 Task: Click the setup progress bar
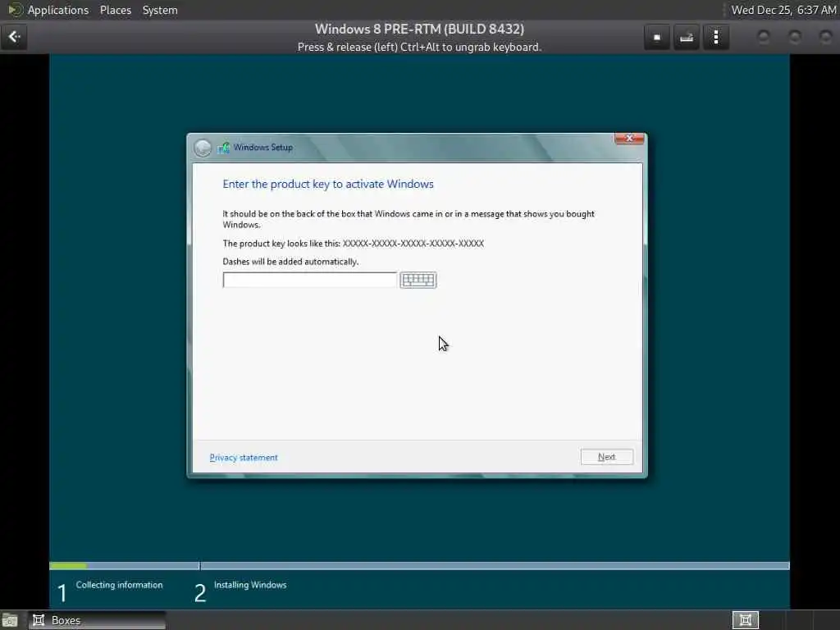pyautogui.click(x=419, y=566)
